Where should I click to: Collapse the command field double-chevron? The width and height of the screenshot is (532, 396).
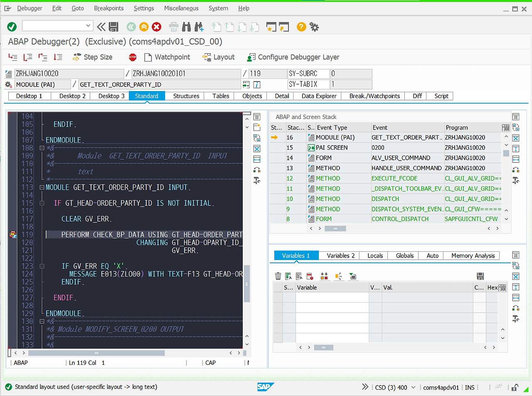101,27
